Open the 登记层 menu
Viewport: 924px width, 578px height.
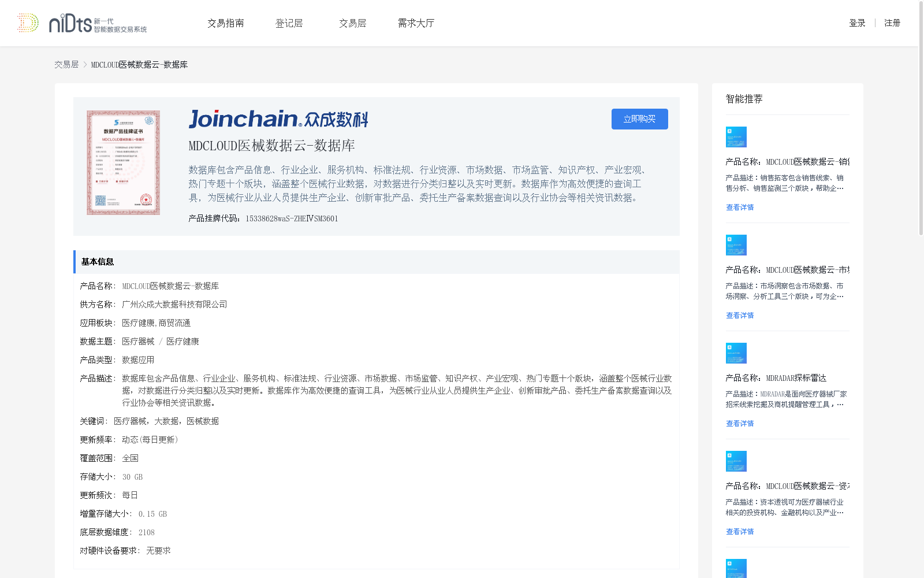click(289, 23)
